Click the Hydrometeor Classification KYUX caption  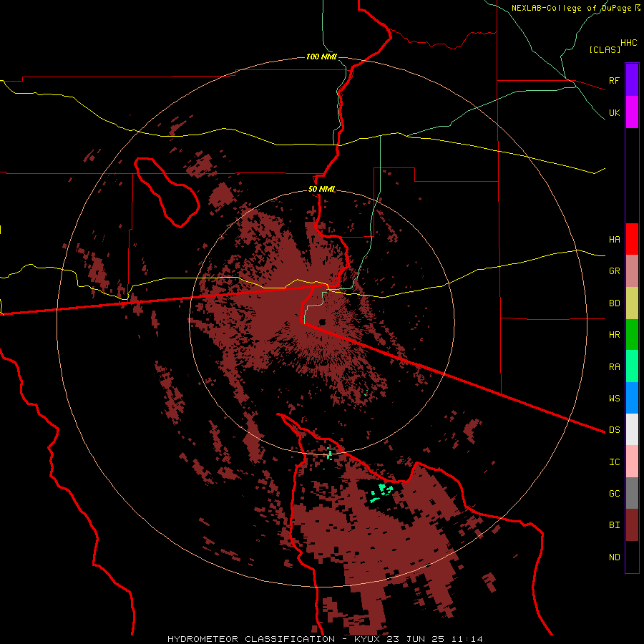325,639
